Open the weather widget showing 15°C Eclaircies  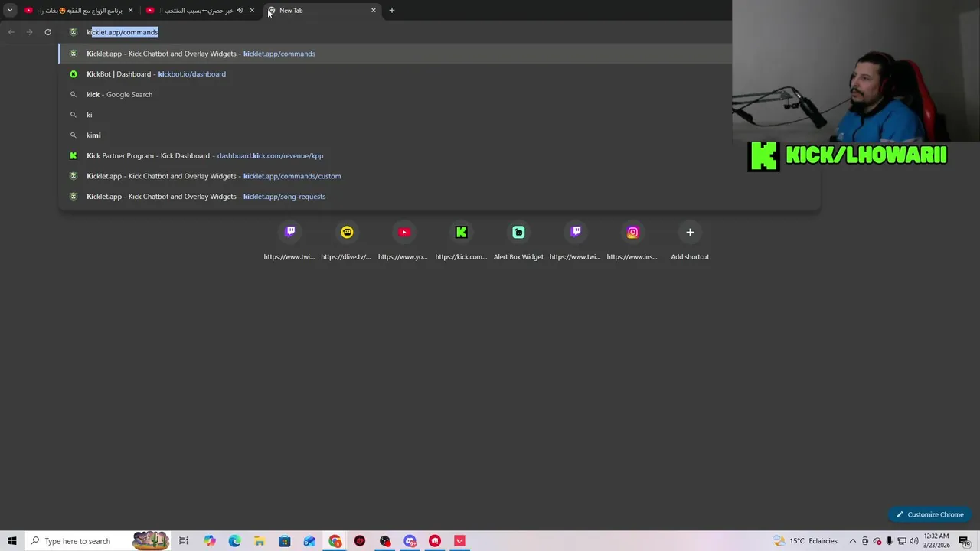tap(806, 541)
